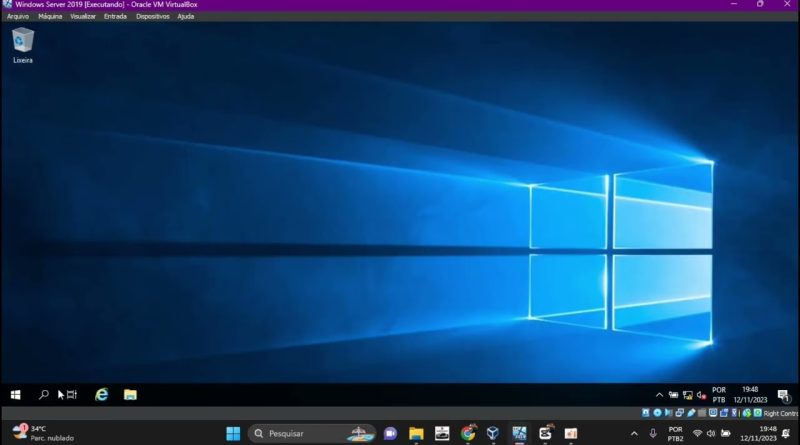Click the host battery tray icon
Screen dimensions: 800x445
(726, 434)
